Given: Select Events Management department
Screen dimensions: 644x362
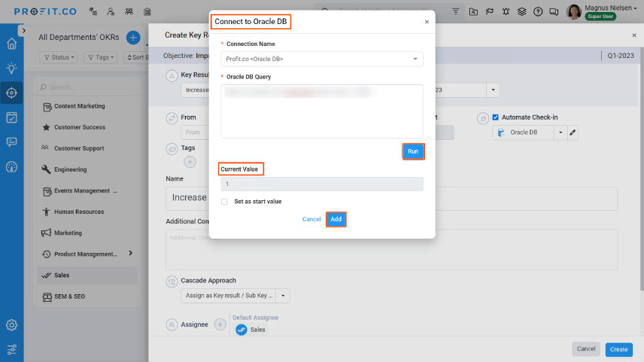Looking at the screenshot, I should (87, 190).
